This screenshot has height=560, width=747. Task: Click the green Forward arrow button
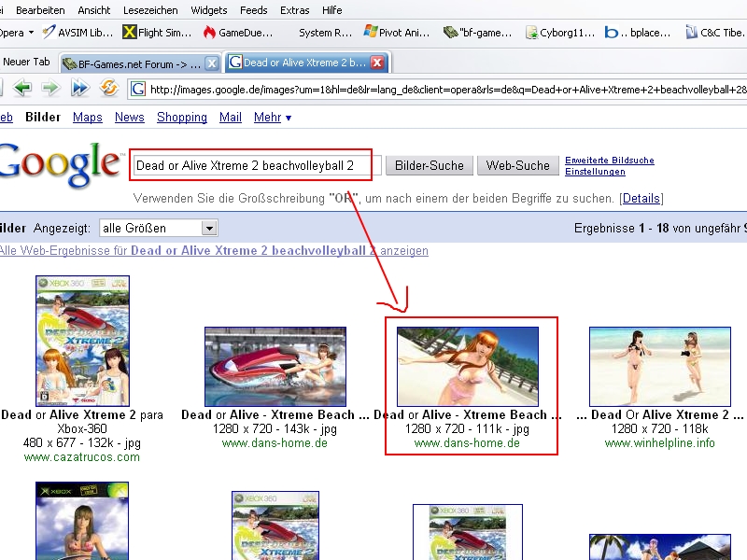click(50, 88)
